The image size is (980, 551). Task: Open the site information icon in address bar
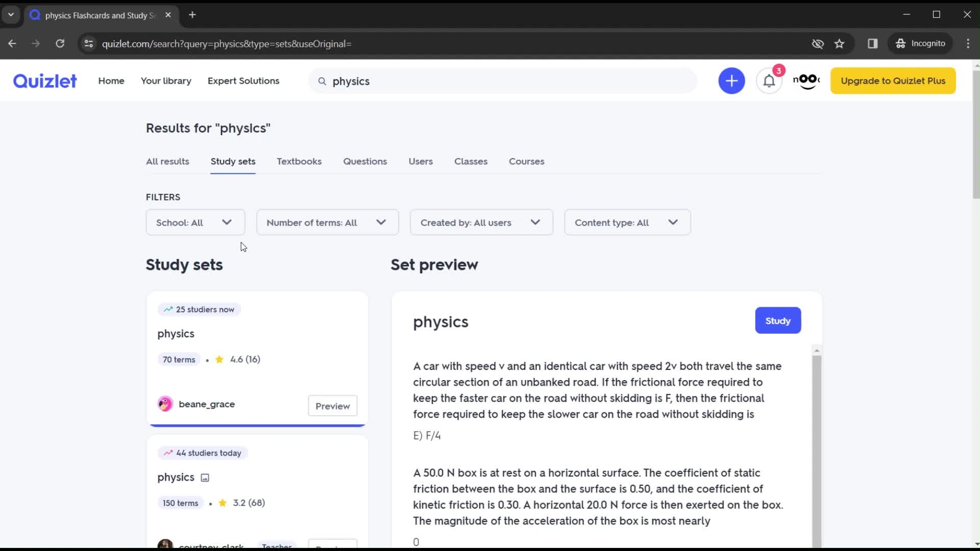click(x=89, y=44)
